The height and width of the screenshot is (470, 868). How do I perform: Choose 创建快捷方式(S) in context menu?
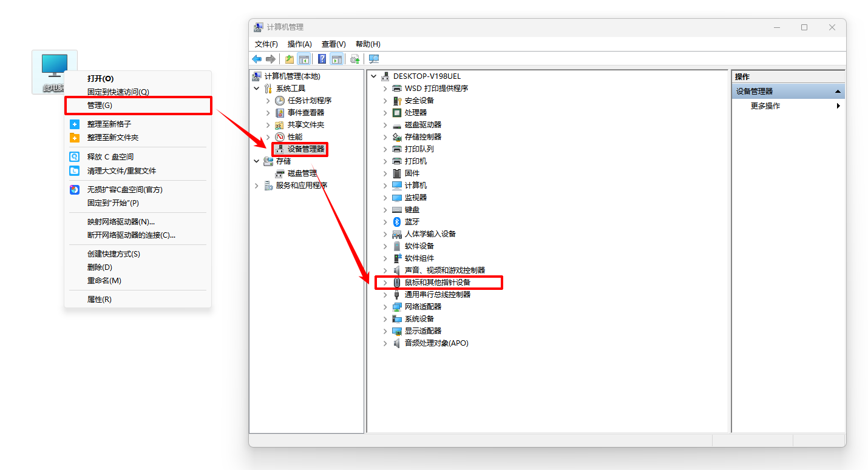click(138, 253)
